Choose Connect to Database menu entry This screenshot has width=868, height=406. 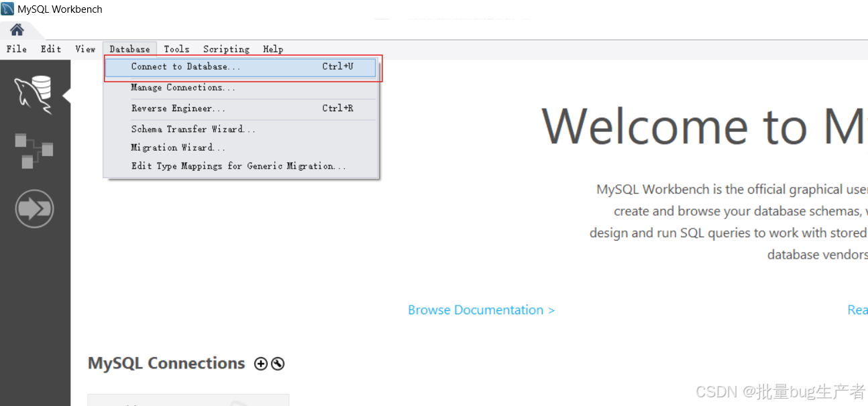[x=241, y=67]
